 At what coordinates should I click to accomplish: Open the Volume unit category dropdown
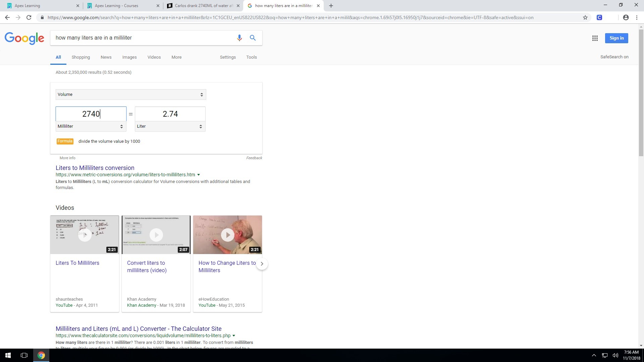click(130, 95)
